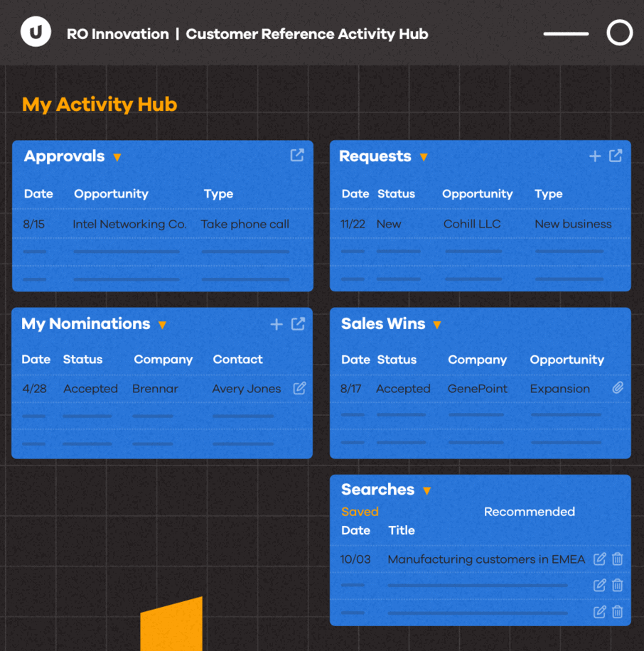Edit the Avery Jones nomination
644x651 pixels.
[x=299, y=388]
